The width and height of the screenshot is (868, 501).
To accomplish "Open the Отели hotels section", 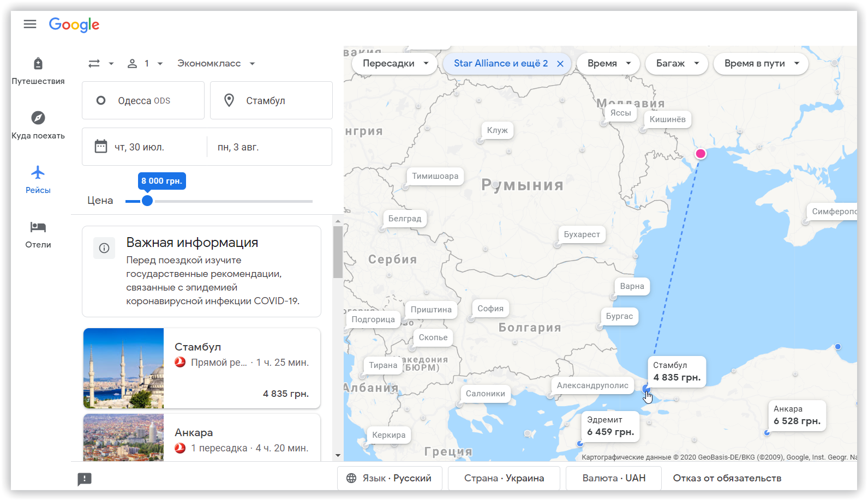I will click(x=38, y=234).
